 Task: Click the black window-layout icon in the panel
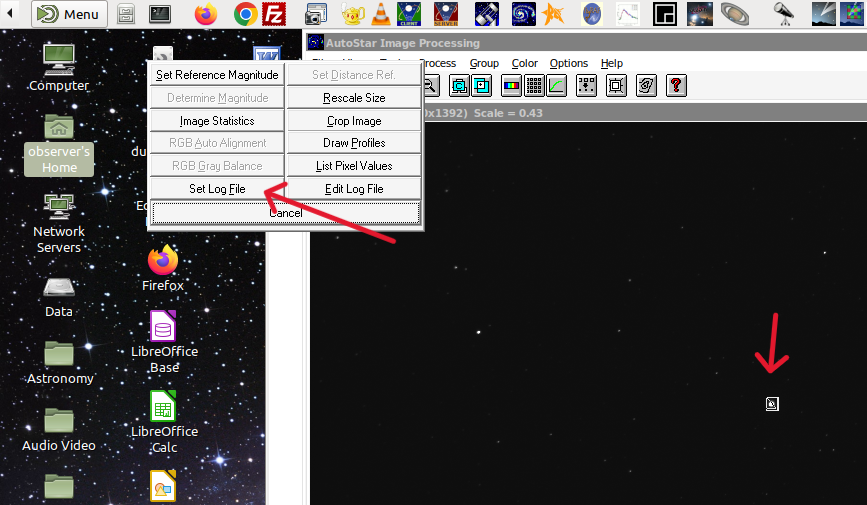click(665, 14)
